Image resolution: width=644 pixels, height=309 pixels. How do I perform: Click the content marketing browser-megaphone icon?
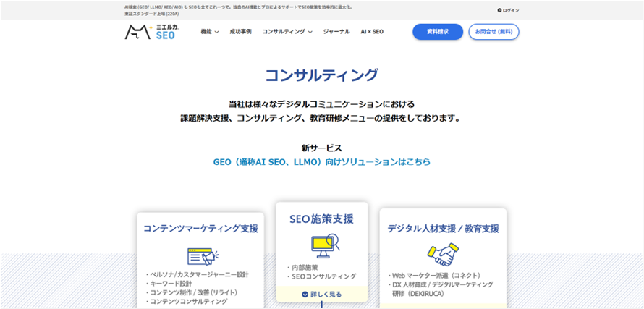203,256
